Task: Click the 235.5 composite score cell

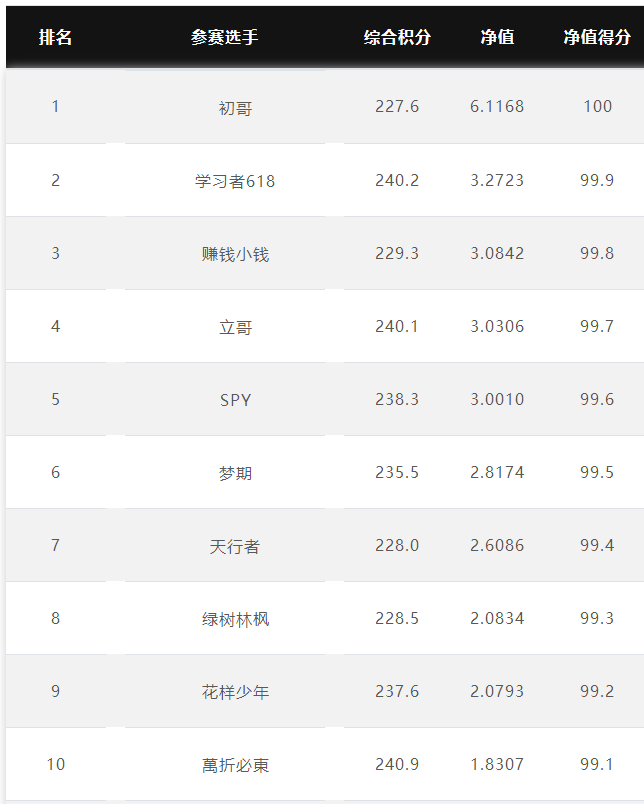Action: coord(397,472)
